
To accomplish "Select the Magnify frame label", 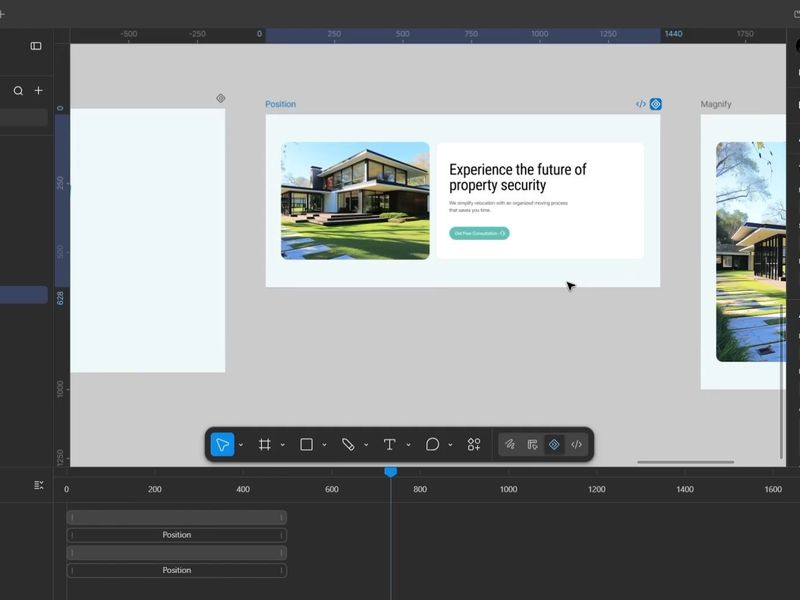I will [x=716, y=104].
